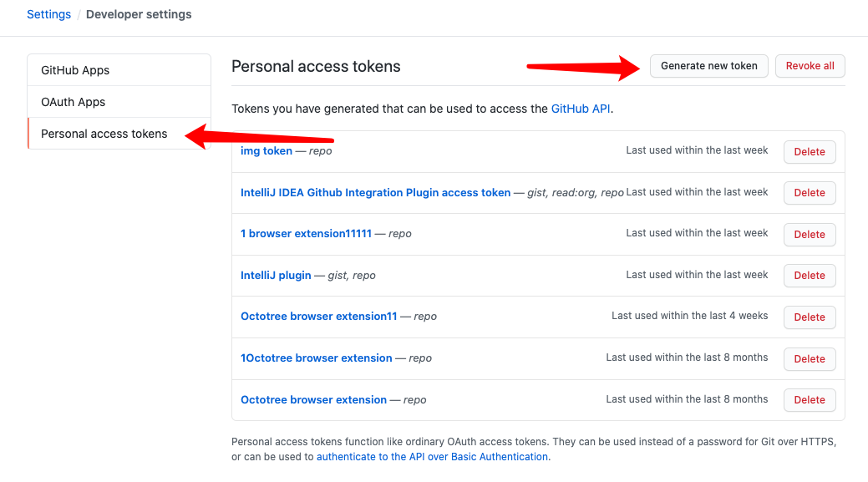Screen dimensions: 868x482
Task: Select Personal access tokens sidebar item
Action: (x=104, y=134)
